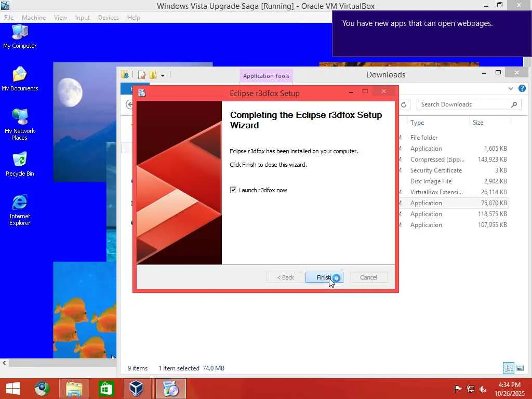This screenshot has height=399, width=532.
Task: Click the new apps webpages notification
Action: pos(432,34)
